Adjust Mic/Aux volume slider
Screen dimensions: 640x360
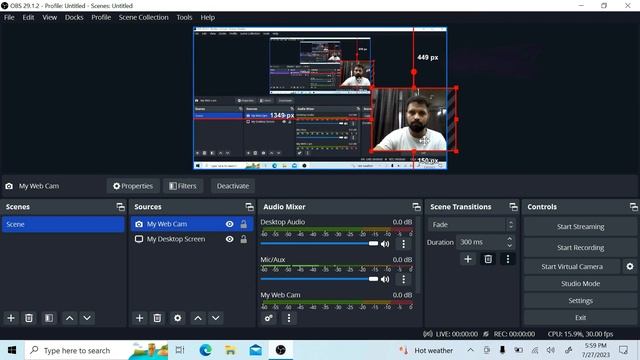(319, 279)
